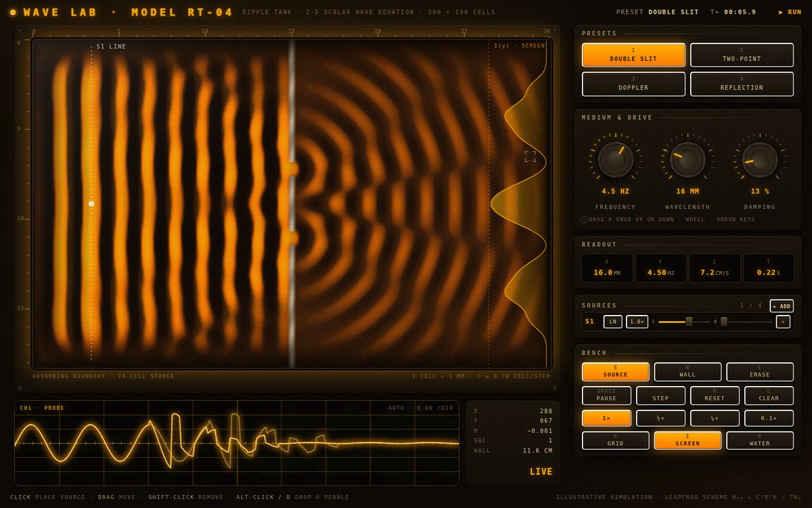Click the RUN play indicator in the header
The image size is (812, 508).
pos(790,12)
